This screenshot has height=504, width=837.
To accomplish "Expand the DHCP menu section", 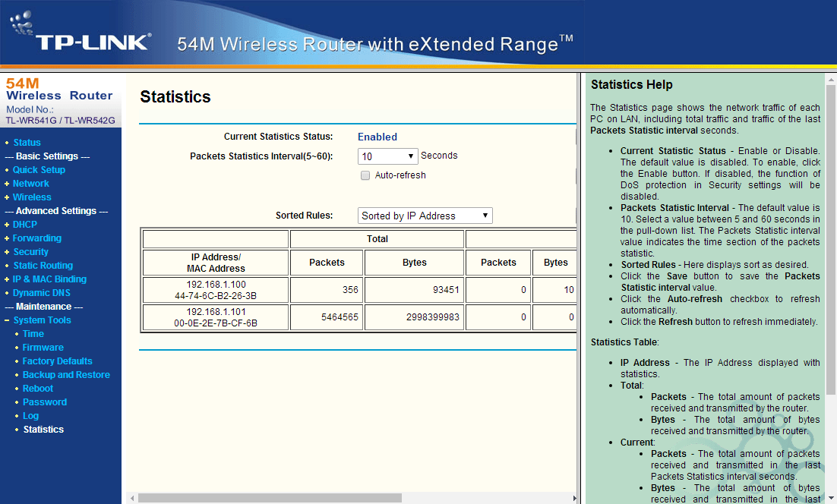I will pyautogui.click(x=24, y=225).
